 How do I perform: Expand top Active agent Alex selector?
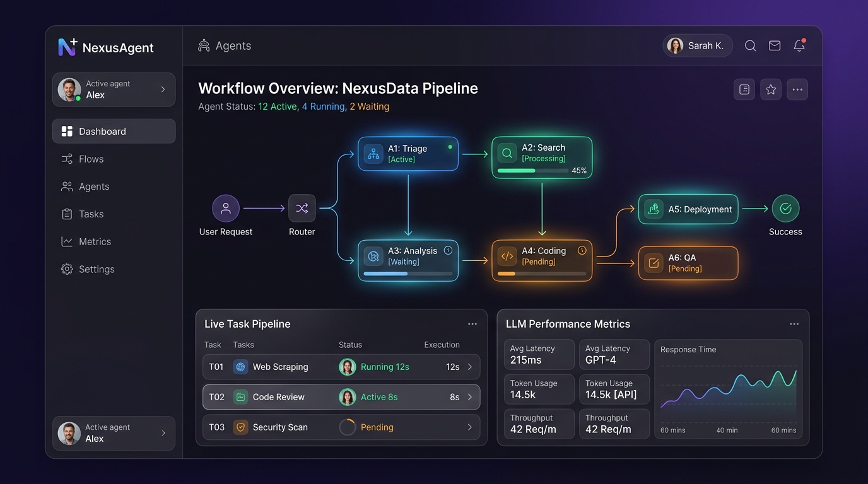tap(114, 89)
